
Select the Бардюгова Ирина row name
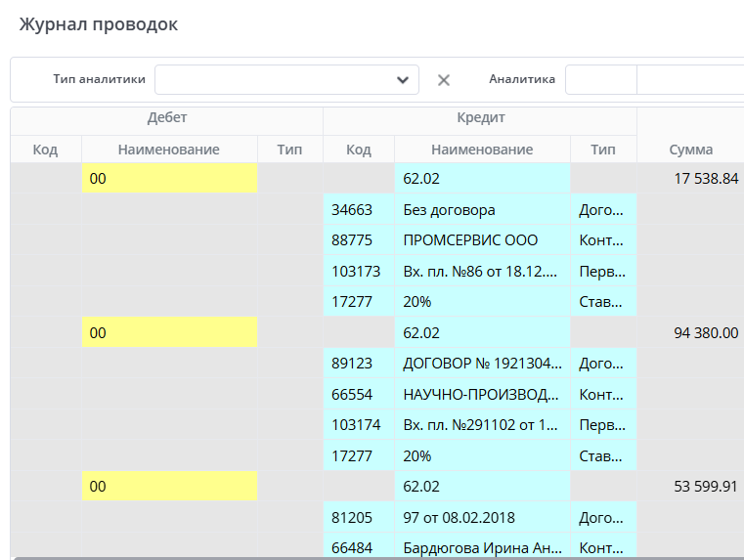pyautogui.click(x=481, y=547)
